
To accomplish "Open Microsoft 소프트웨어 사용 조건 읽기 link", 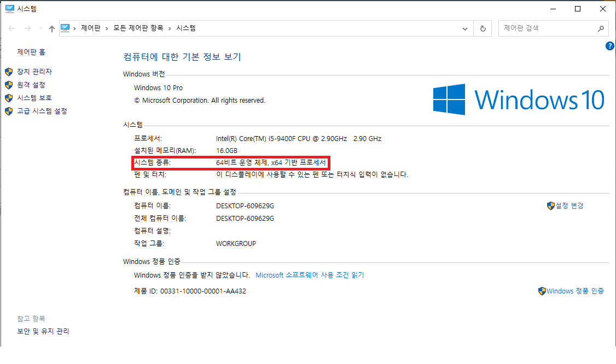I will click(310, 275).
